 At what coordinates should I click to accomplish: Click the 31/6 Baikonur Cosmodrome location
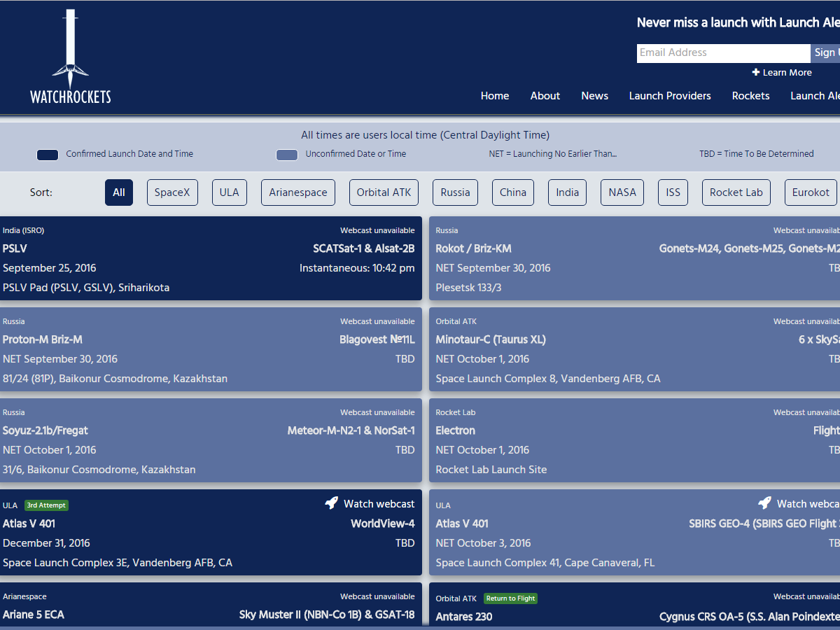click(x=99, y=470)
